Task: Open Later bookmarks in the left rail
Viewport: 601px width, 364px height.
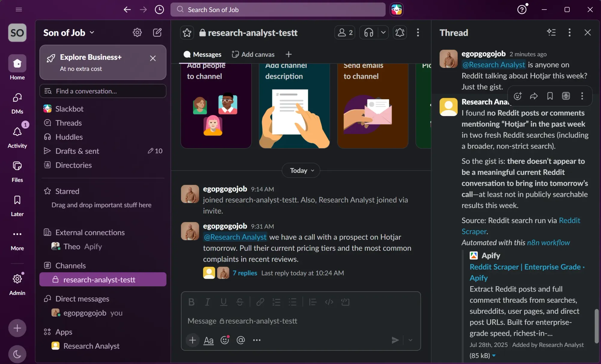Action: pos(17,206)
